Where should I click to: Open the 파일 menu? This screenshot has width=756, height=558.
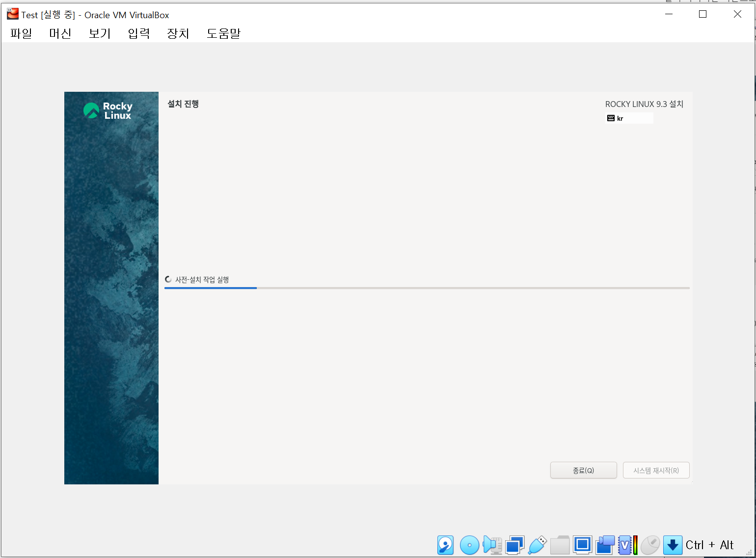coord(21,33)
